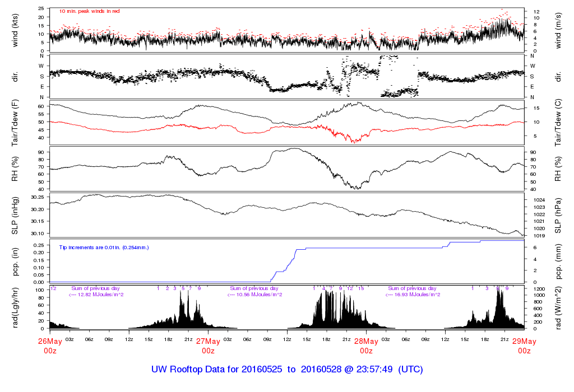Select the 'wind (kts)' axis label

pyautogui.click(x=15, y=30)
